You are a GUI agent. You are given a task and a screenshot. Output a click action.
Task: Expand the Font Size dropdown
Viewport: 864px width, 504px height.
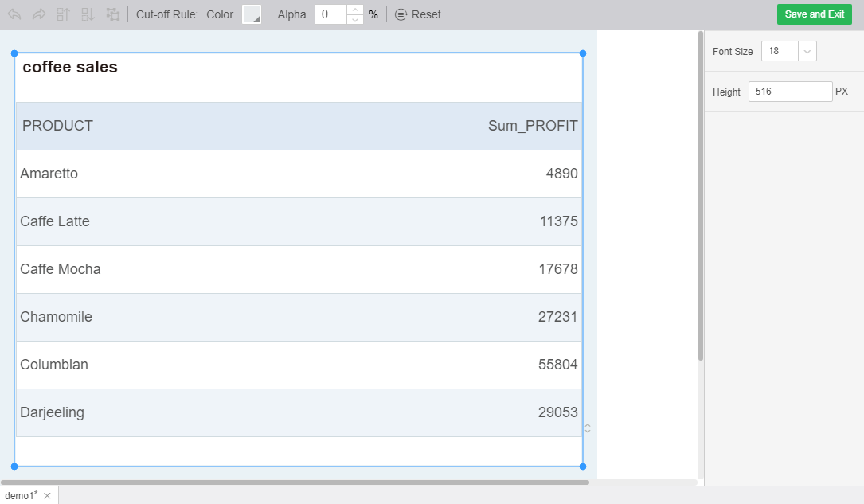point(807,51)
